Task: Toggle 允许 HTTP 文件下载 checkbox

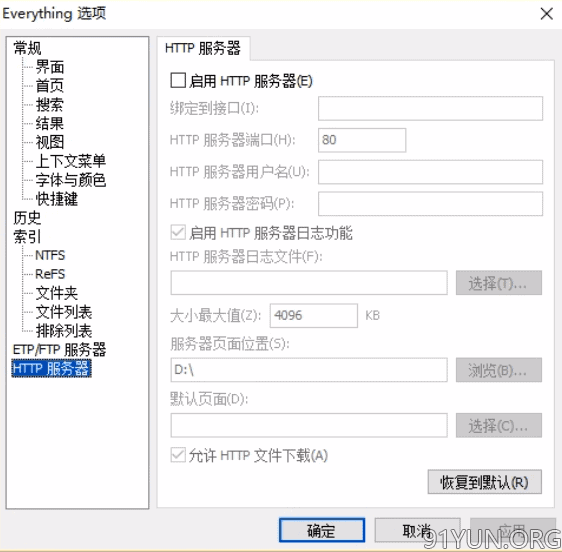Action: point(178,455)
